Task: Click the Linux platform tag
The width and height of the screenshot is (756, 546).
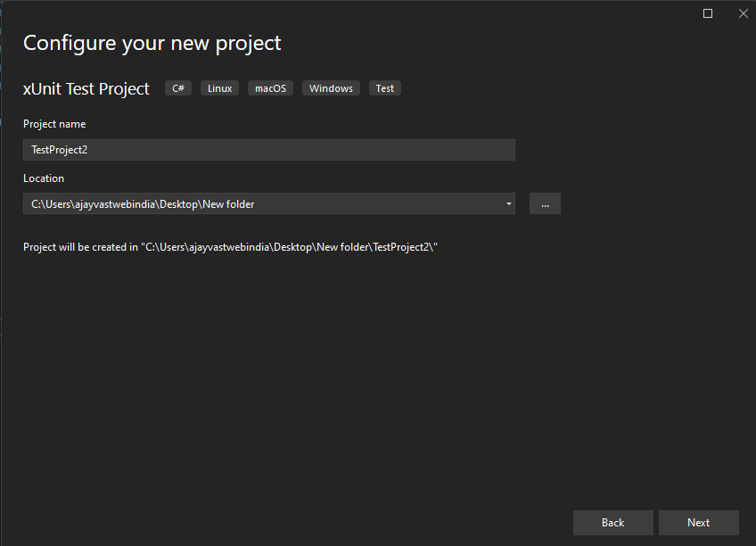Action: click(x=220, y=88)
